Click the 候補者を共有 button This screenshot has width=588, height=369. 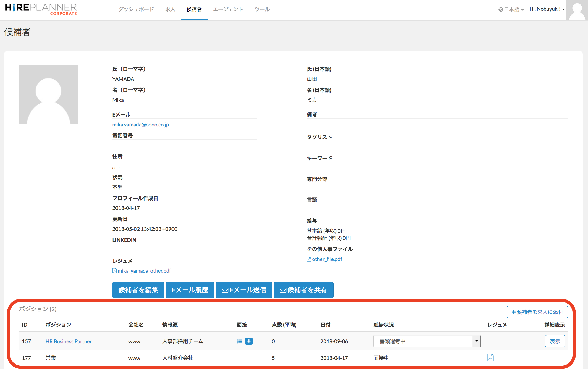click(x=303, y=290)
